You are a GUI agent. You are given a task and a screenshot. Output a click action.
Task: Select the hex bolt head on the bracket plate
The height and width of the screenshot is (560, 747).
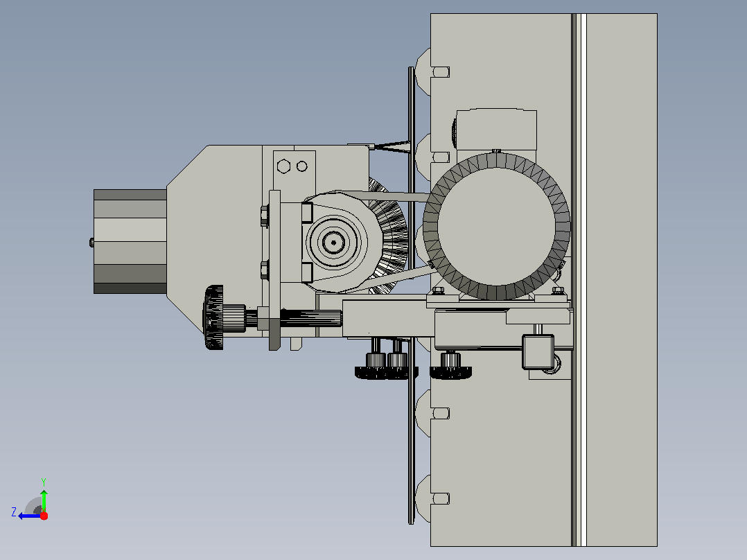(x=283, y=166)
